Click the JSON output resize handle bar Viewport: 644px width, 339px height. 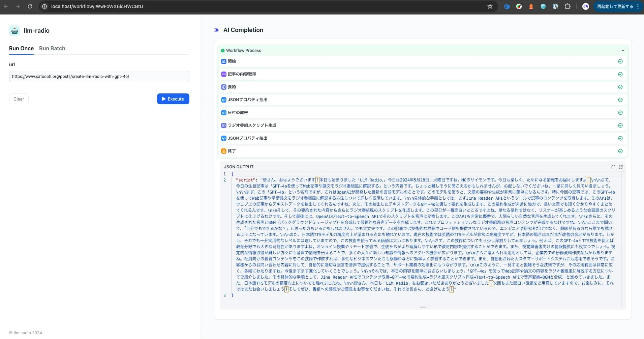click(x=423, y=307)
